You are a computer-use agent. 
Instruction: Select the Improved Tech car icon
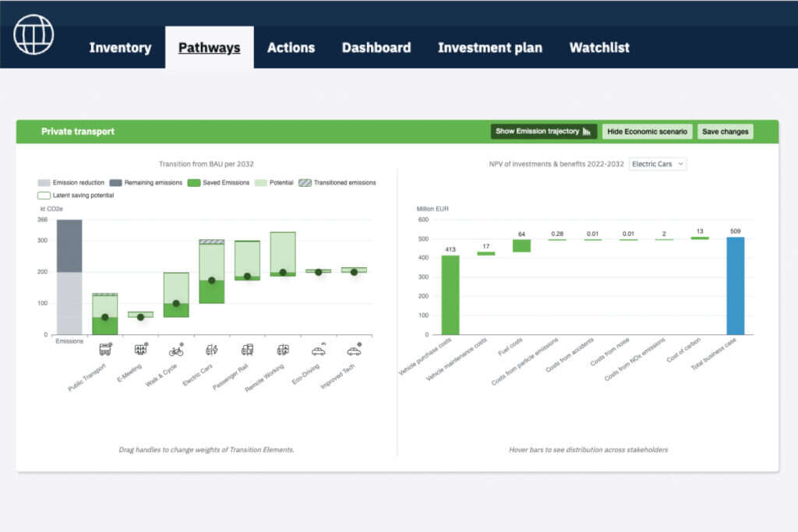[355, 350]
